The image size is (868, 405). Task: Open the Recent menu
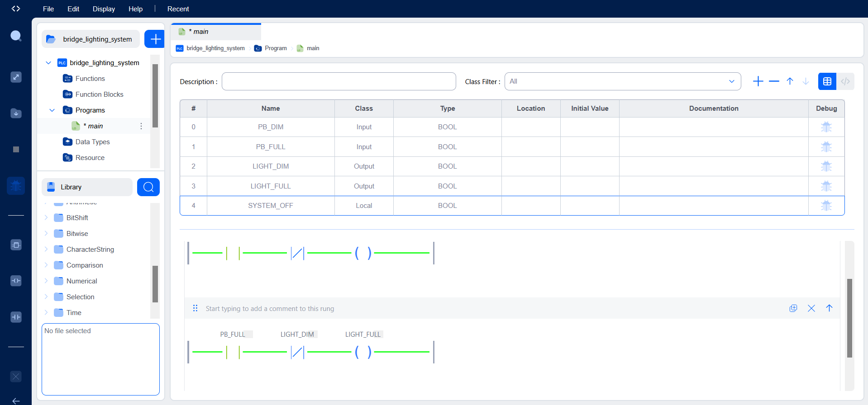pos(178,9)
